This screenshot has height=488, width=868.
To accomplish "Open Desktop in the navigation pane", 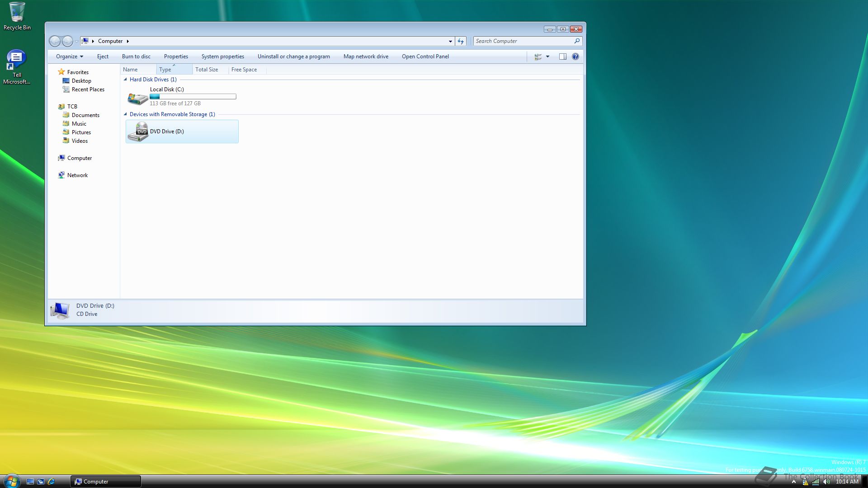I will pos(81,81).
